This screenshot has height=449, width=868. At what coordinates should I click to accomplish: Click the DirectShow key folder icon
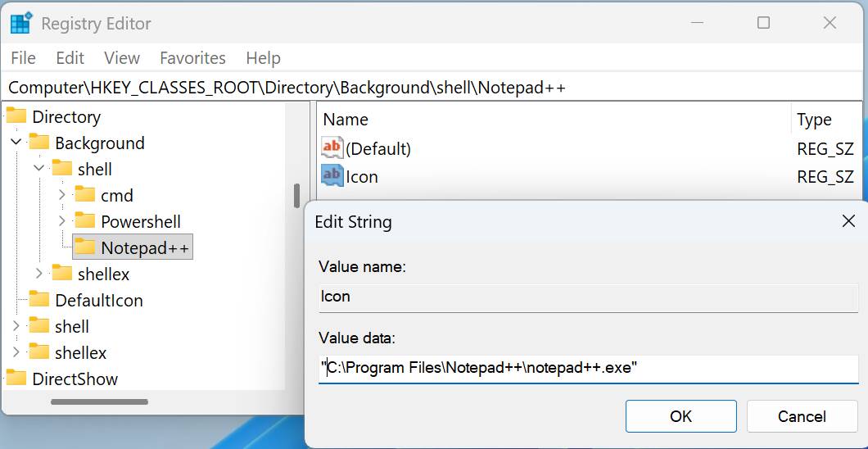(16, 379)
